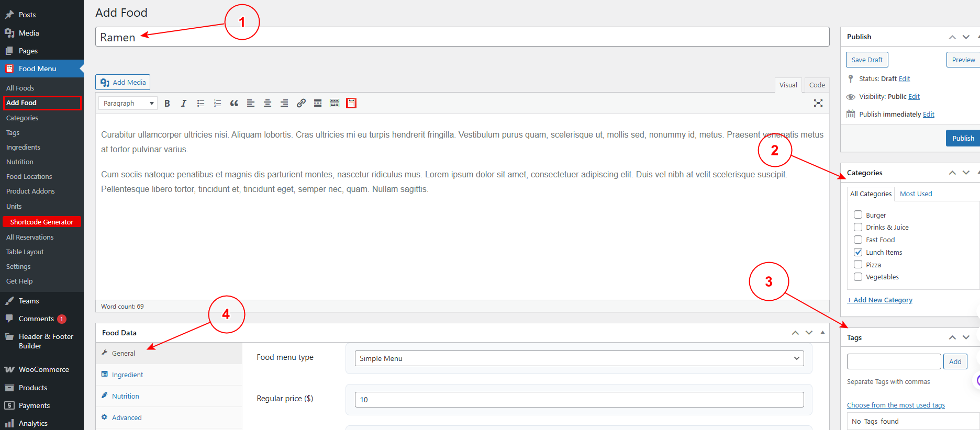Move the Publish panel up
Viewport: 980px width, 430px height.
click(x=952, y=37)
